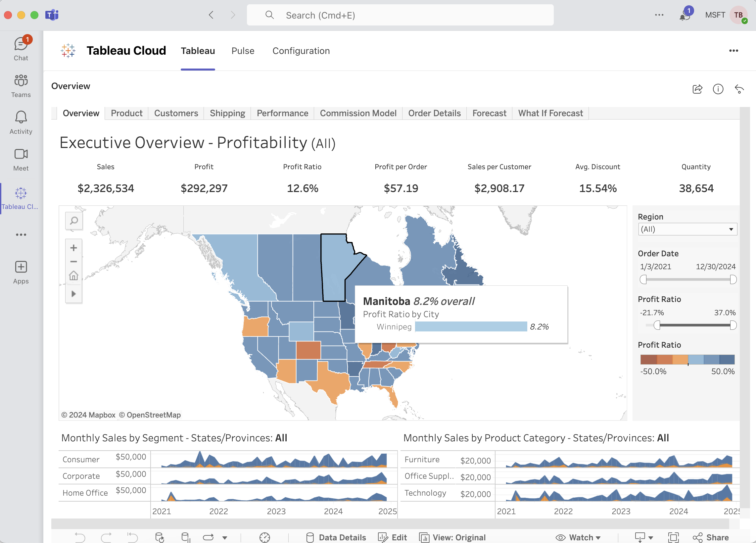Click the redo icon in bottom toolbar
The image size is (756, 543).
tap(106, 537)
